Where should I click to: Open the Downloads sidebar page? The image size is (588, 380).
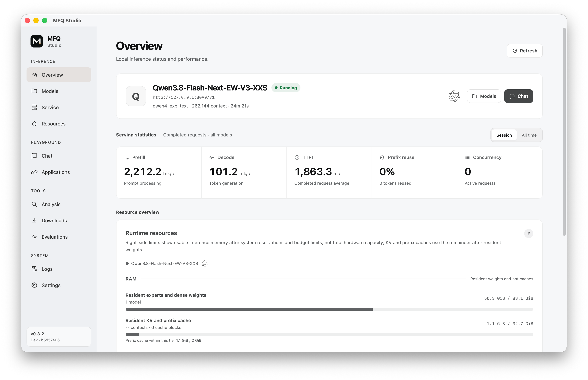pos(59,220)
